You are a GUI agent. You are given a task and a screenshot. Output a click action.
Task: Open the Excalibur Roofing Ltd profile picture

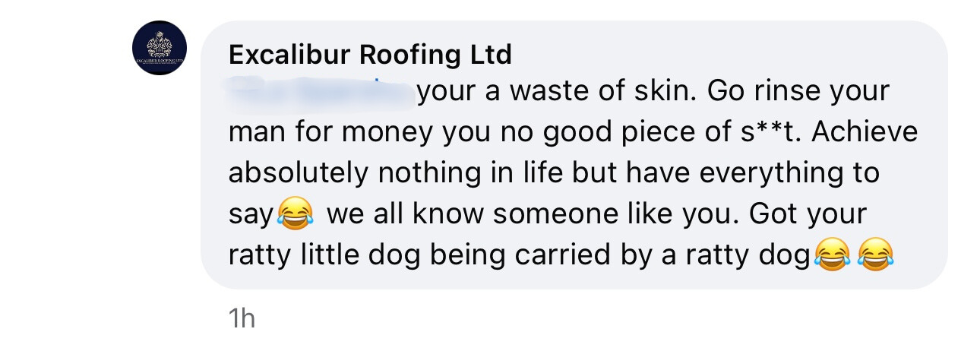(160, 48)
